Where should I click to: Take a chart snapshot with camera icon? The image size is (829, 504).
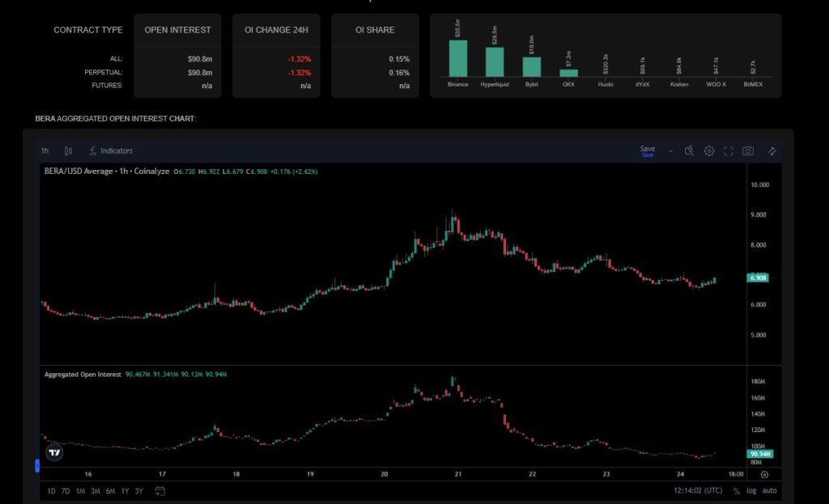[x=748, y=151]
